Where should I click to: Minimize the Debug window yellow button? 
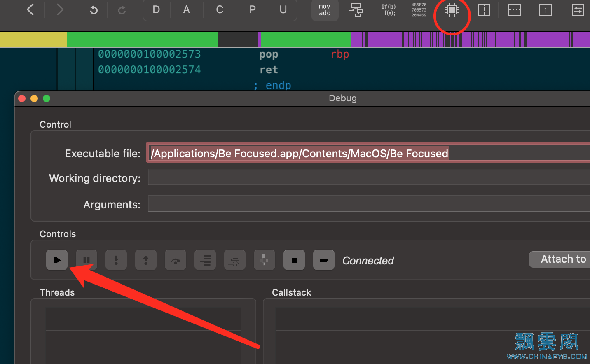pos(34,98)
